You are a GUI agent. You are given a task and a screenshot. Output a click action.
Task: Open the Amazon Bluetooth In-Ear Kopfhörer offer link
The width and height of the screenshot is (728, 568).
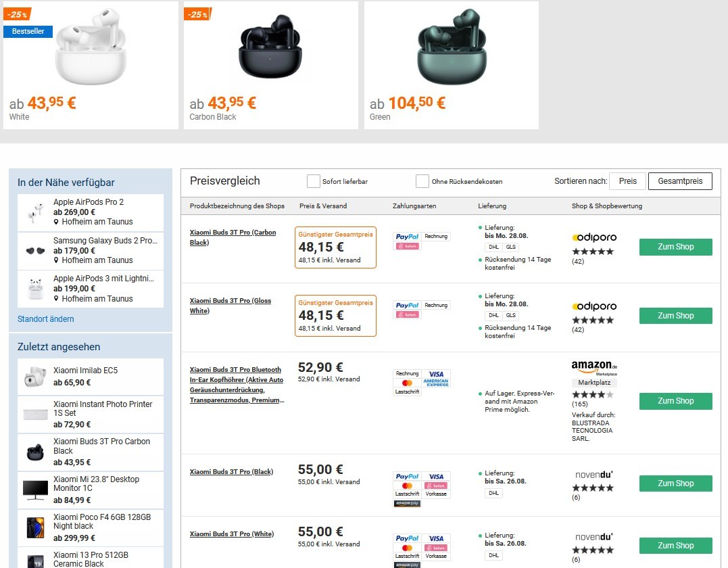pyautogui.click(x=237, y=385)
